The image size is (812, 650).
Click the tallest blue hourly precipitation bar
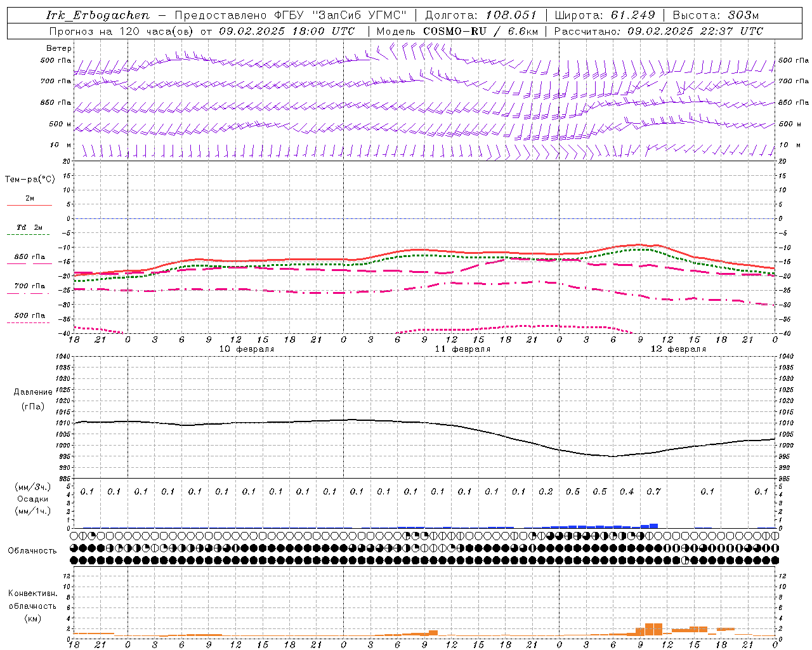pos(653,526)
